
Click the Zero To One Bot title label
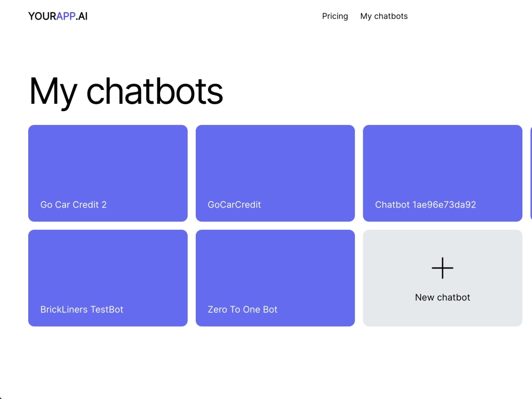242,309
